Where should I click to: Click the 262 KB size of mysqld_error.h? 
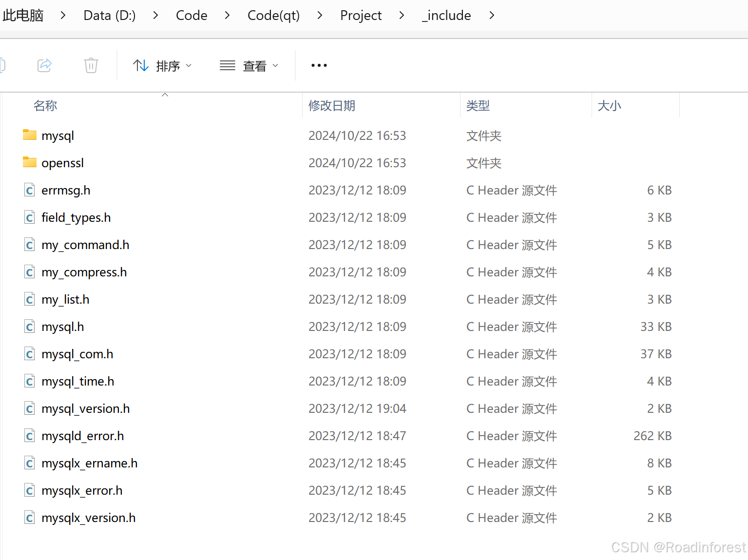point(652,436)
